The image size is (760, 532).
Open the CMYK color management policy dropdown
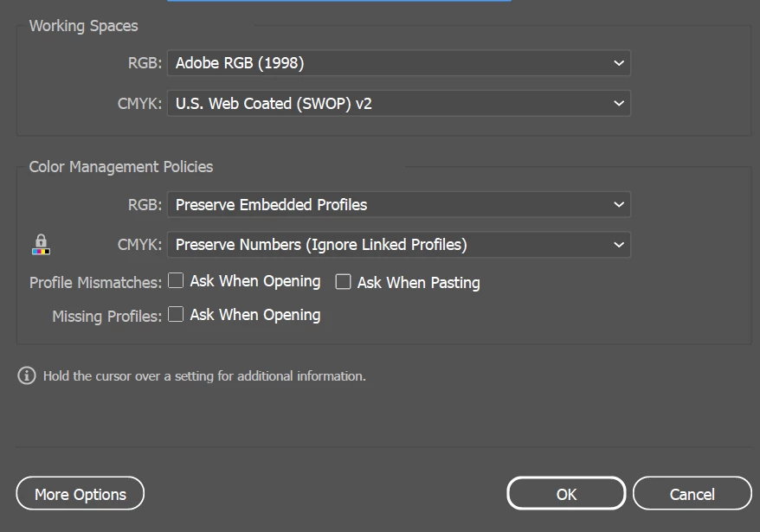click(x=399, y=245)
